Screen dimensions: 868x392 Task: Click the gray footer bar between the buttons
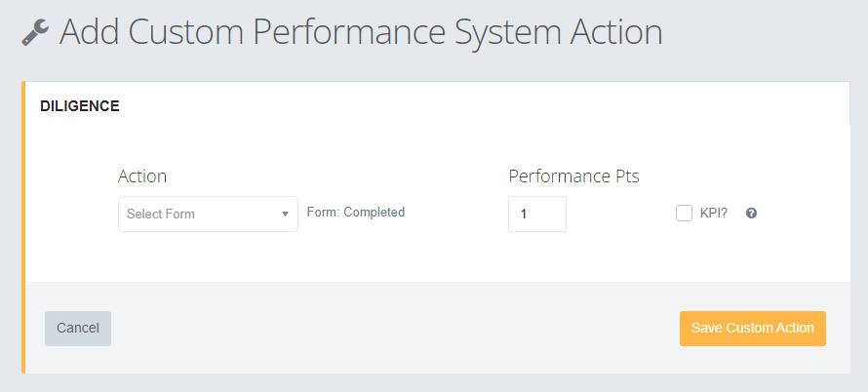pos(395,329)
